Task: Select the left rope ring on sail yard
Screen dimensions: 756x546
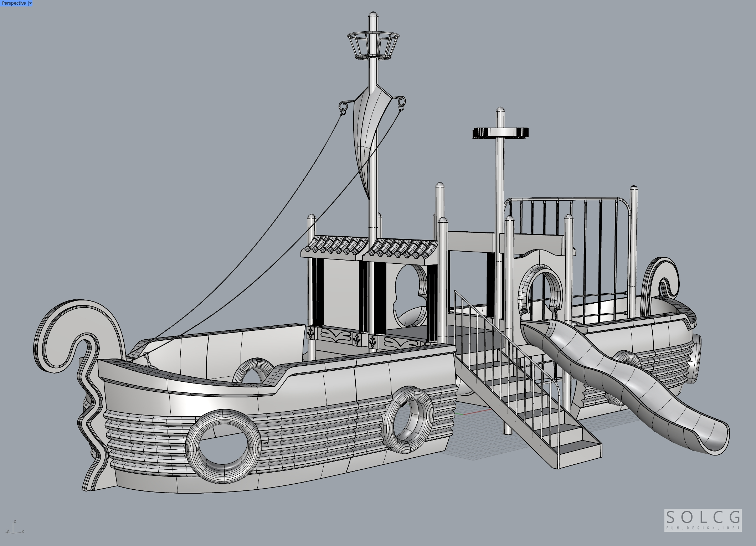Action: pos(344,107)
